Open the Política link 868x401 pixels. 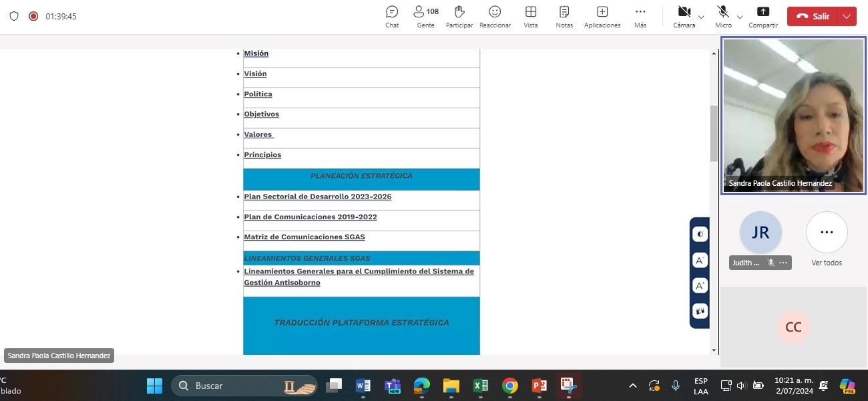[x=258, y=94]
